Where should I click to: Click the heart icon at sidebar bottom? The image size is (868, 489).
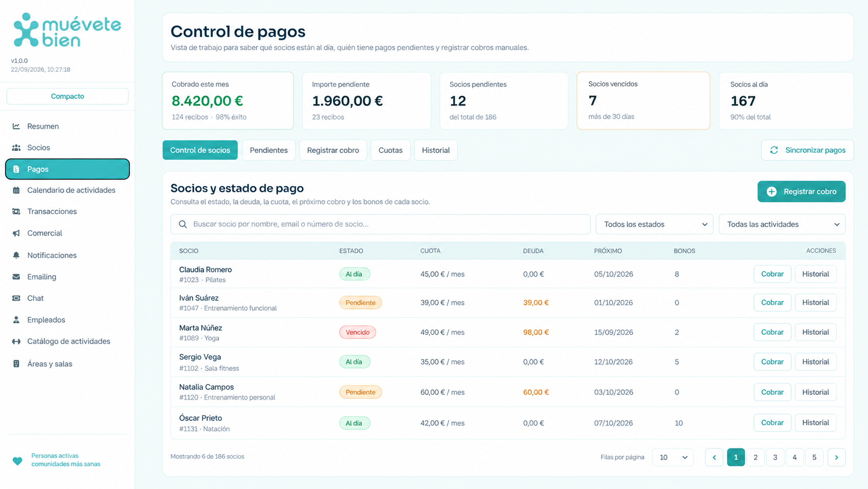tap(17, 461)
